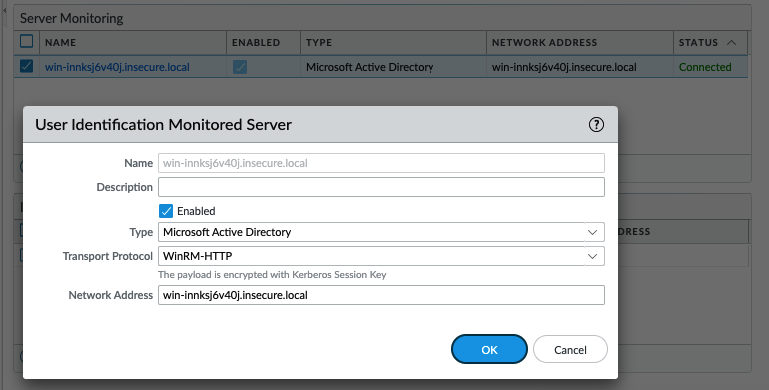
Task: Toggle the header select-all checkbox
Action: (x=26, y=41)
